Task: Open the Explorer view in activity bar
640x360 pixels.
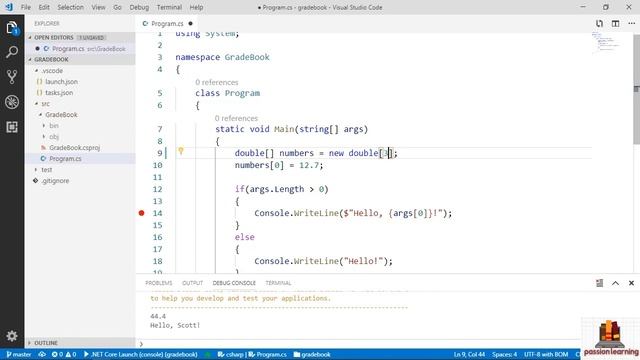Action: pyautogui.click(x=12, y=28)
